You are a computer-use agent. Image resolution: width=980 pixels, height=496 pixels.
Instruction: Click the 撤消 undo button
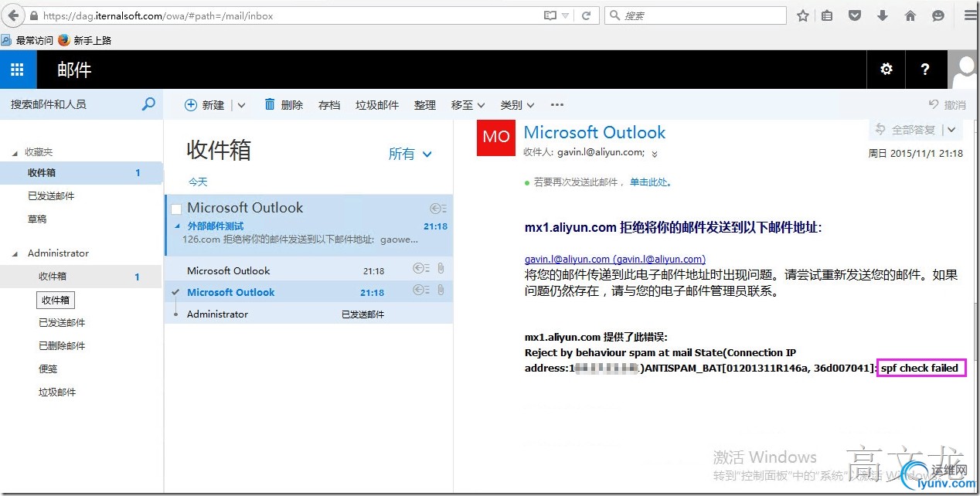[948, 105]
